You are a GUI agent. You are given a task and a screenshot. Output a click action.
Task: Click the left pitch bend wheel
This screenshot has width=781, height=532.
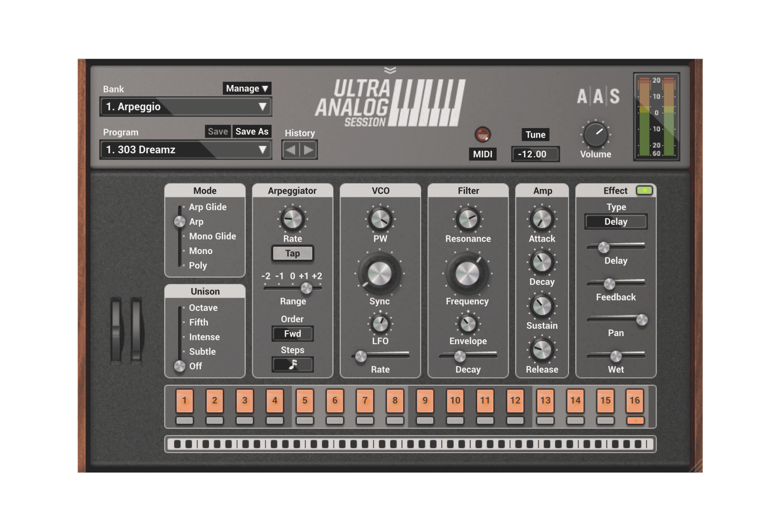tap(116, 330)
